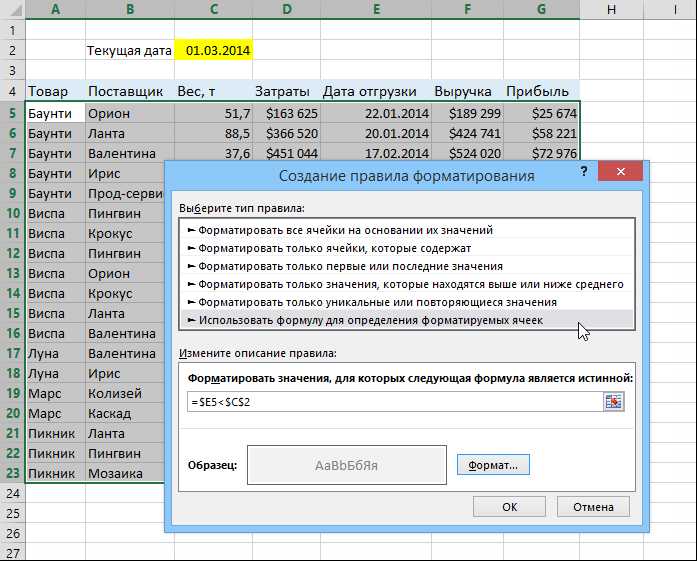Click the Формат... button
Screen dimensions: 697x561
click(493, 465)
